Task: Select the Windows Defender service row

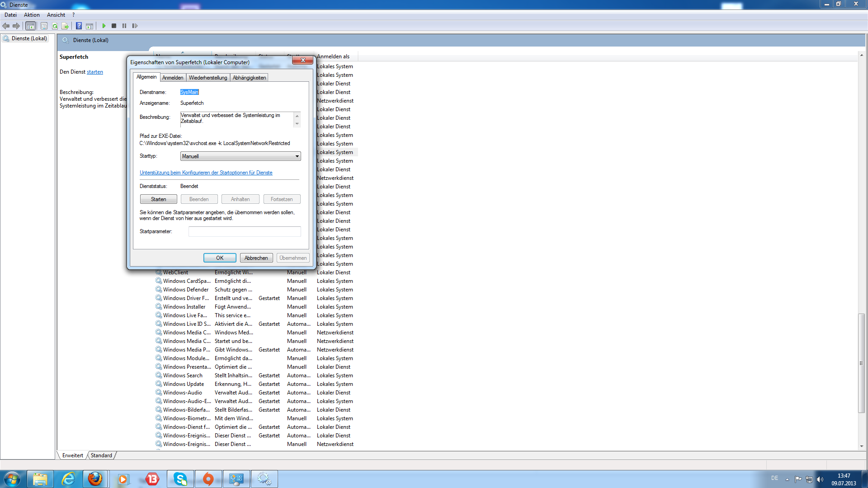Action: pyautogui.click(x=257, y=290)
